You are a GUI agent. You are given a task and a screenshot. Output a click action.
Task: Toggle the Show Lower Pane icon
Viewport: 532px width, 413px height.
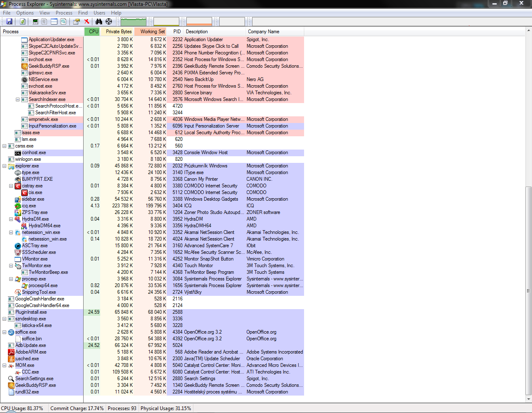[x=54, y=22]
